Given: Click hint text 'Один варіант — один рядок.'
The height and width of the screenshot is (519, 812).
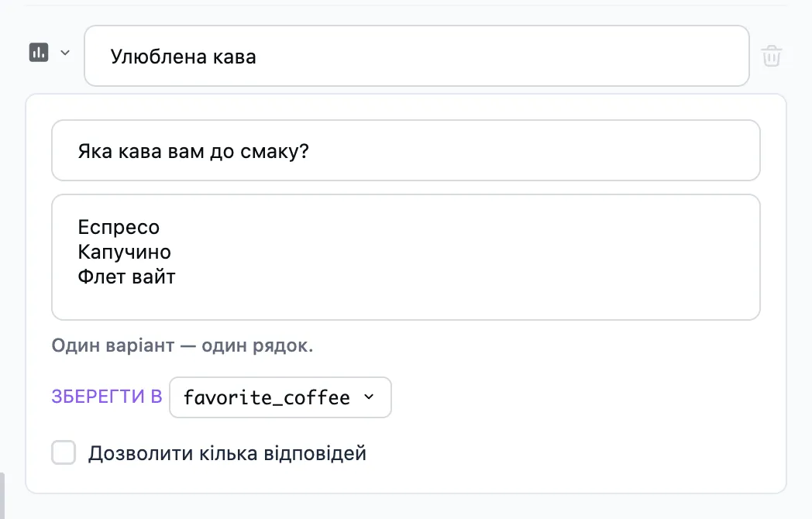Looking at the screenshot, I should pos(182,345).
